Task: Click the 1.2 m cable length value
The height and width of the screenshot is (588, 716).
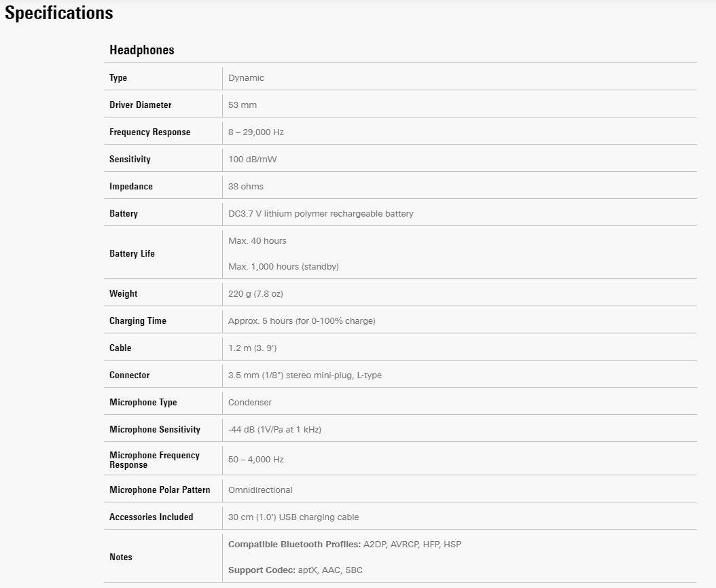Action: click(x=252, y=348)
